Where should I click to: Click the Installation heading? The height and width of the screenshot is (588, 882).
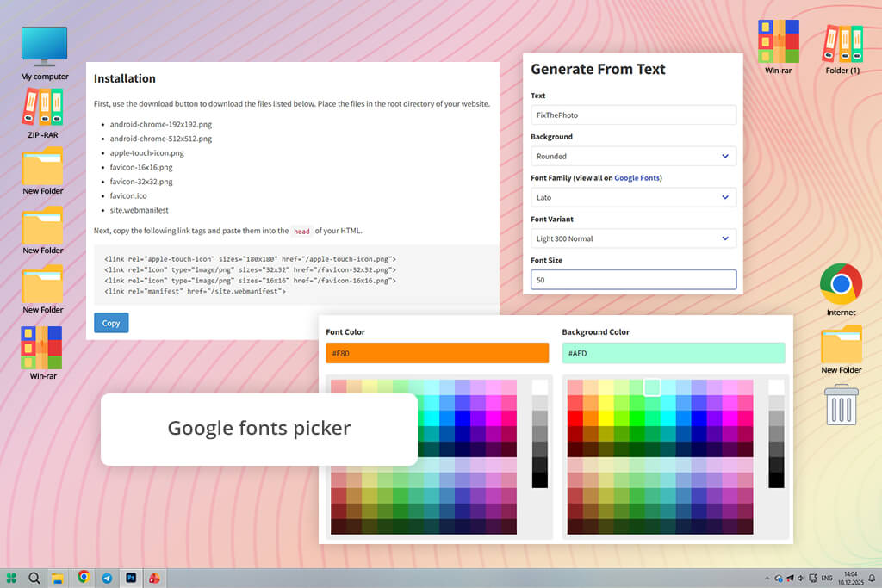click(125, 78)
